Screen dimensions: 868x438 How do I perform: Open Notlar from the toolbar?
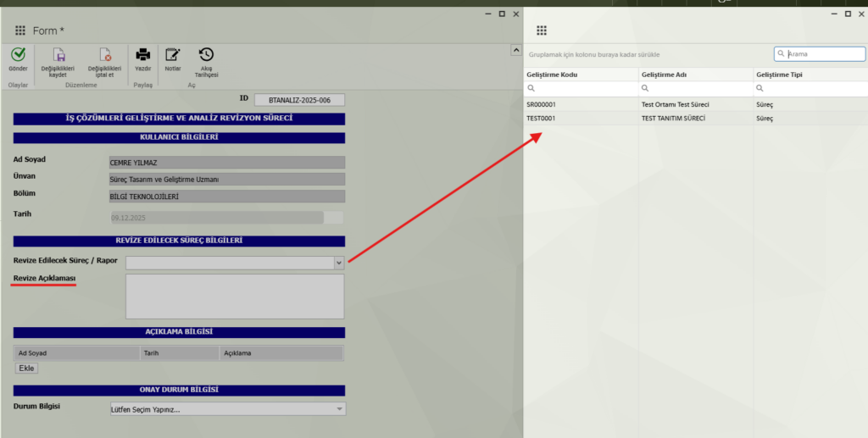click(x=173, y=55)
